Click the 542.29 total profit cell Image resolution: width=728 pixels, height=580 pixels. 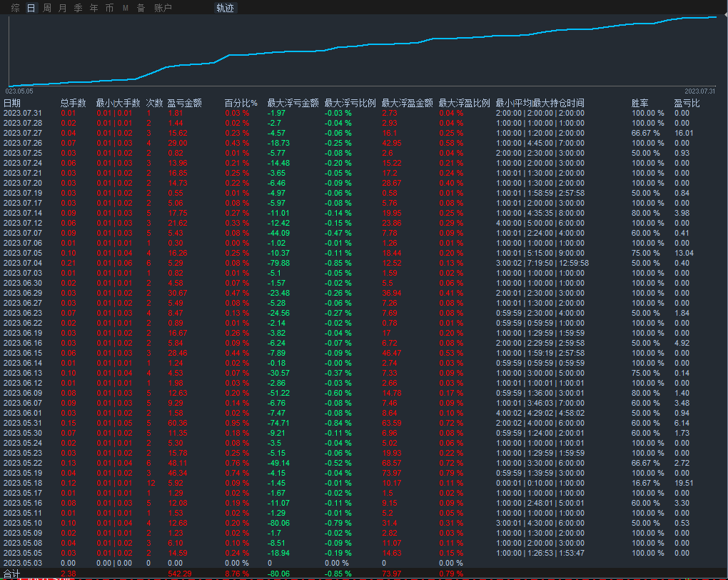(x=180, y=574)
